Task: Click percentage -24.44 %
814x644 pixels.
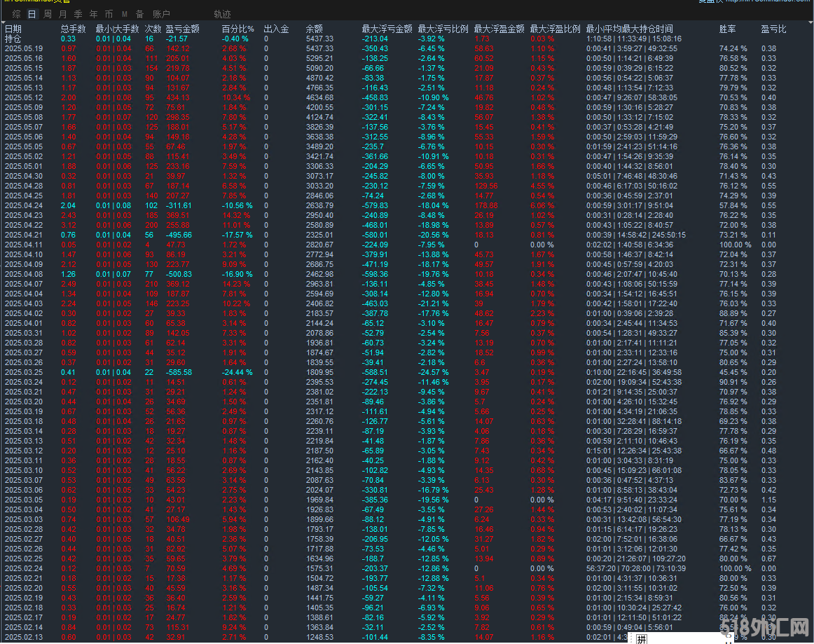Action: click(x=237, y=372)
